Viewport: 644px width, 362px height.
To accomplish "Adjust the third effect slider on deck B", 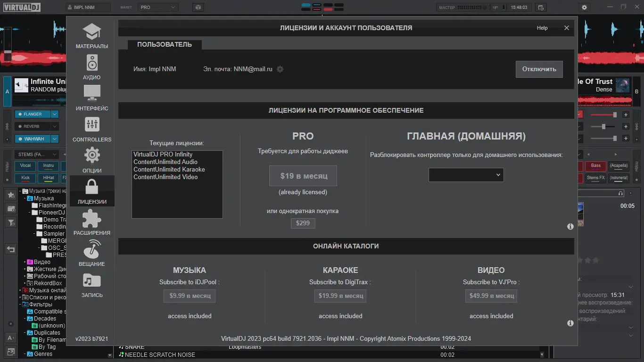I will 604,139.
